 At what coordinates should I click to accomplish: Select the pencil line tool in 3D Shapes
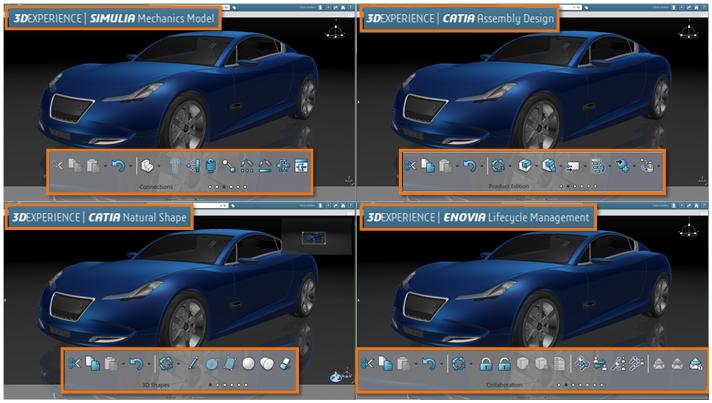pyautogui.click(x=195, y=364)
